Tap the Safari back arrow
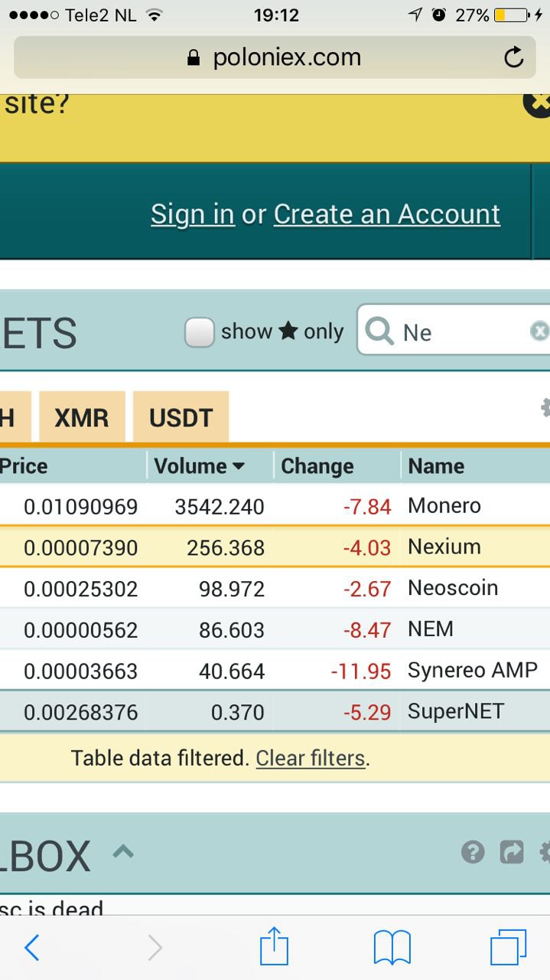The image size is (550, 980). pyautogui.click(x=32, y=948)
